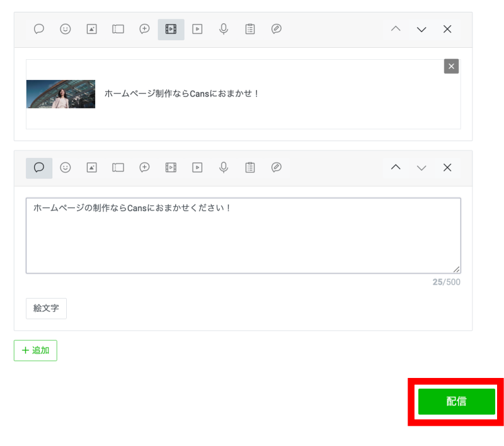Screen dimensions: 504x446
Task: Delete the second text message block with its X
Action: point(447,168)
